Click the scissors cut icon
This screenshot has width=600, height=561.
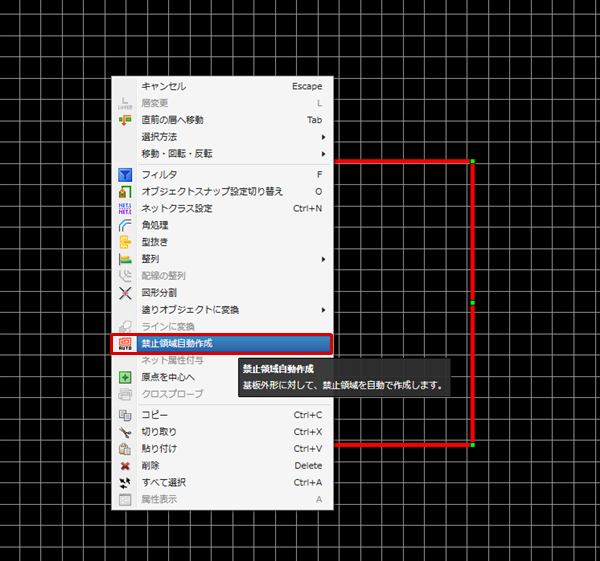click(125, 432)
